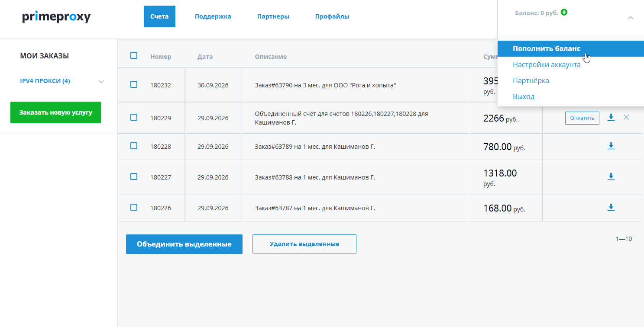Click the 780.00 руб. amount
The image size is (644, 327).
coord(504,147)
